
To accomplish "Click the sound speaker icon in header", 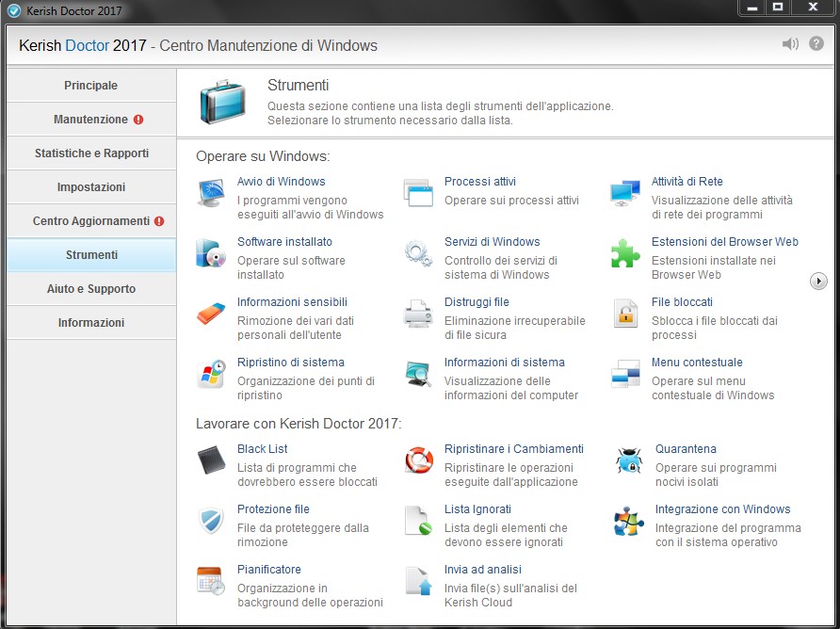I will click(790, 44).
